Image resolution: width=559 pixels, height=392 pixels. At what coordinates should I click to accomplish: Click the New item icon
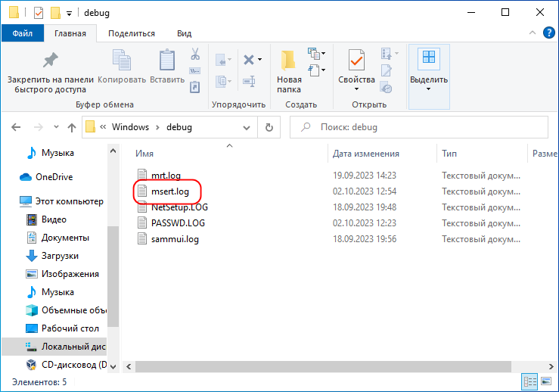(314, 54)
